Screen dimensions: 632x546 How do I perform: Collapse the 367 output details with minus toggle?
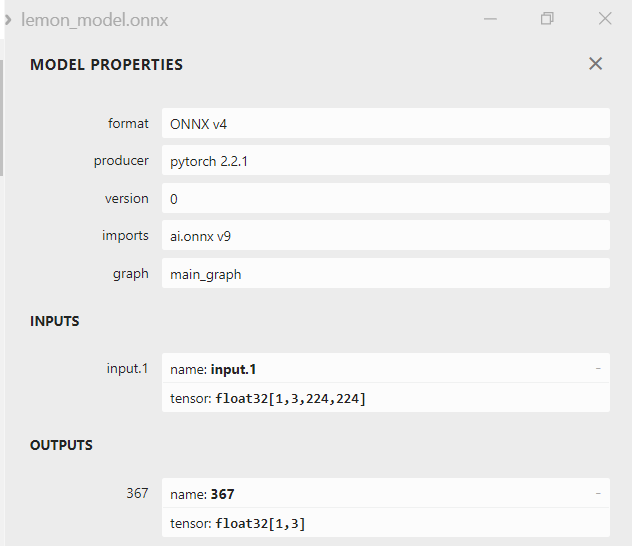pyautogui.click(x=597, y=493)
